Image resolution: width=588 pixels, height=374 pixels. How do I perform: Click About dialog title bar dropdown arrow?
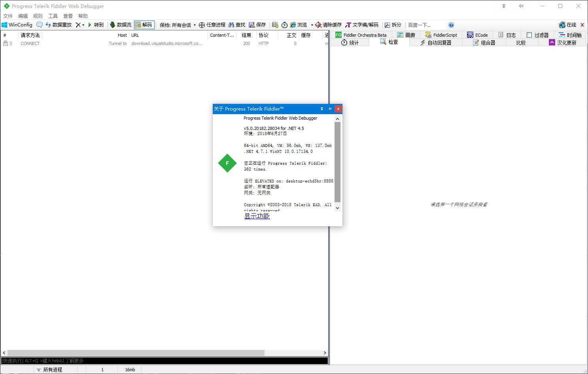click(322, 109)
